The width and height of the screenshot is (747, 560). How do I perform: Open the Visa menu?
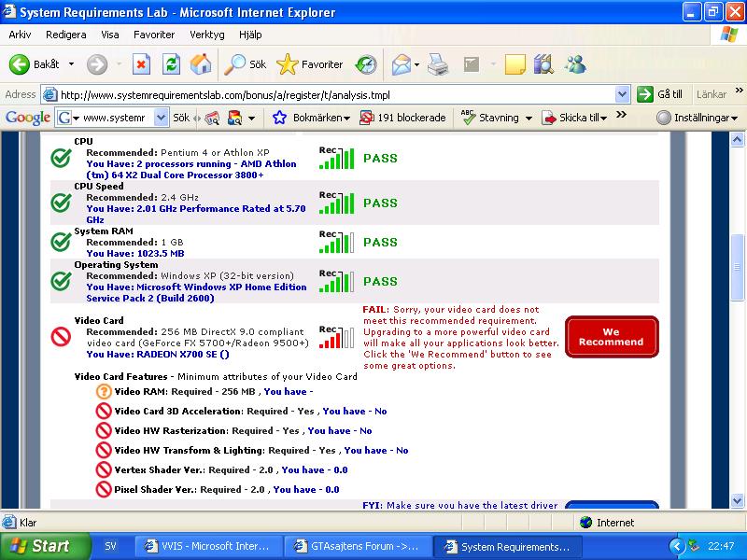tap(110, 35)
